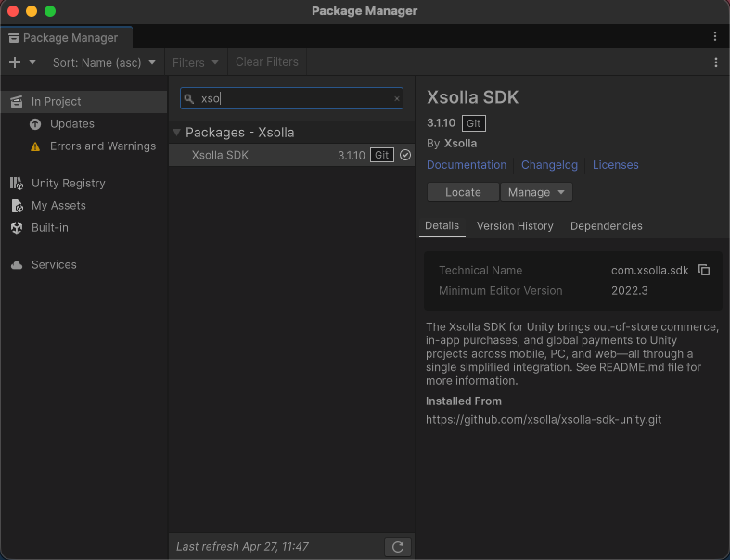Switch to the Dependencies tab
The height and width of the screenshot is (560, 730).
(x=606, y=226)
